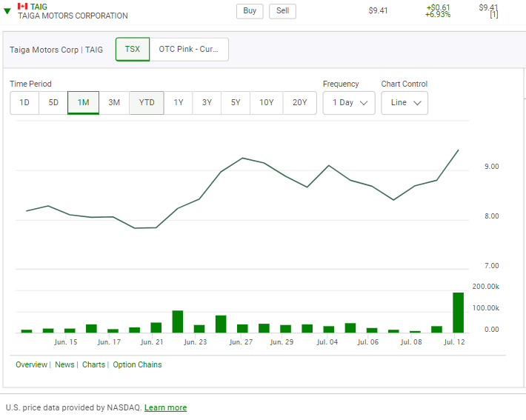Click the Learn more link about NASDAQ data
The image size is (526, 420).
click(x=166, y=407)
